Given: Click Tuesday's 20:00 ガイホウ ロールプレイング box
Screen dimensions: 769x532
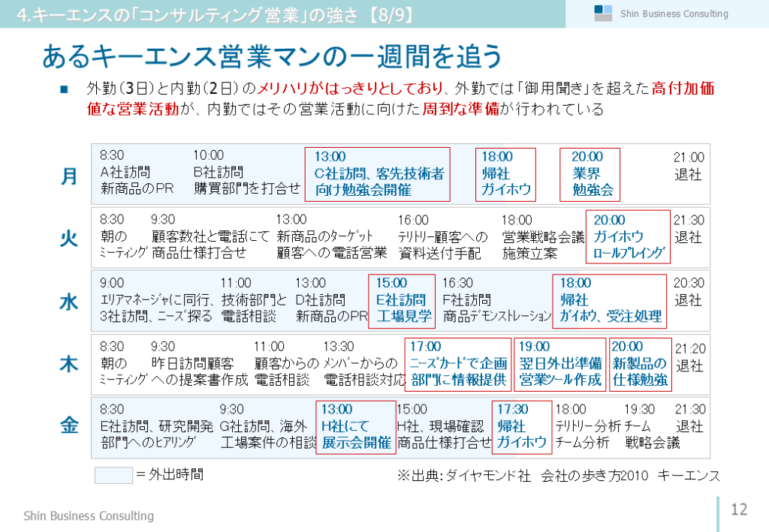Looking at the screenshot, I should click(x=628, y=236).
